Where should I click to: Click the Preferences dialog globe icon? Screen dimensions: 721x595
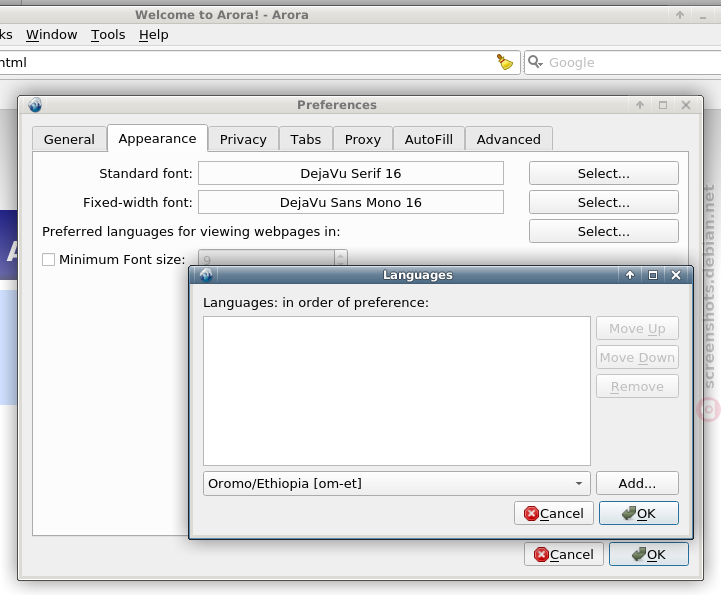tap(35, 105)
